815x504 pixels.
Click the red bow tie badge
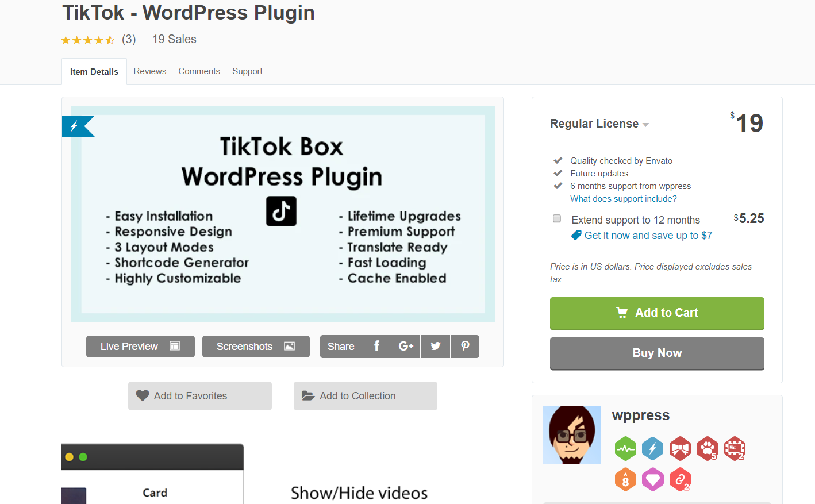click(x=680, y=449)
